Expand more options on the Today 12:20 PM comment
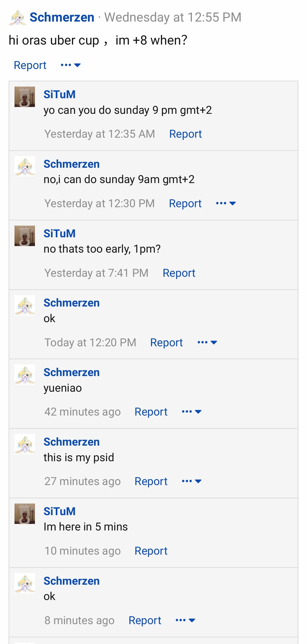The image size is (307, 644). 208,343
